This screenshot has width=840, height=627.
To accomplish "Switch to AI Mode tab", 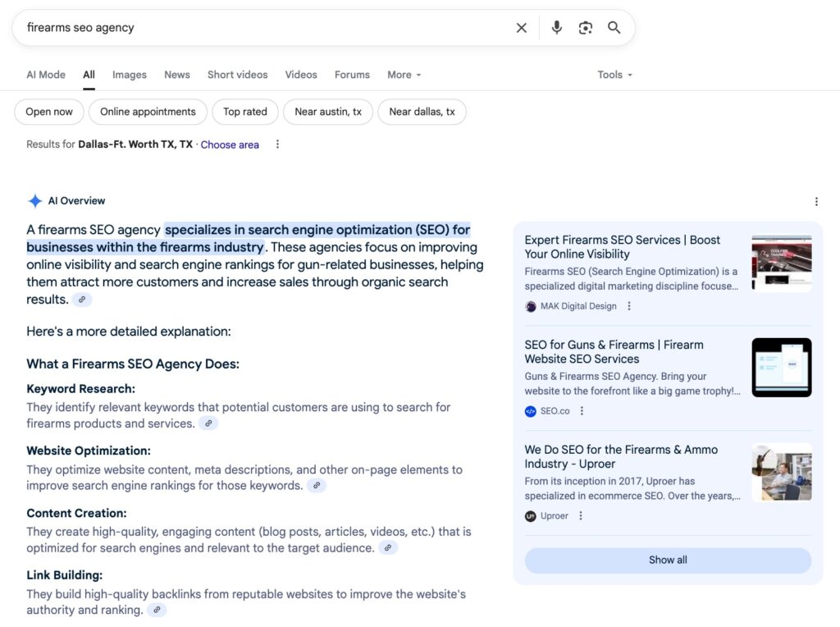I will (x=46, y=75).
